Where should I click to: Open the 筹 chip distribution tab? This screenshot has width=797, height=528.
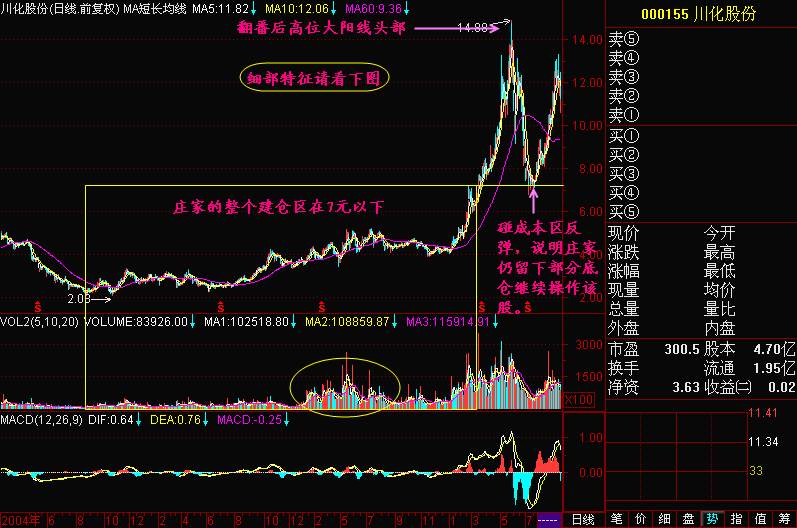point(784,519)
